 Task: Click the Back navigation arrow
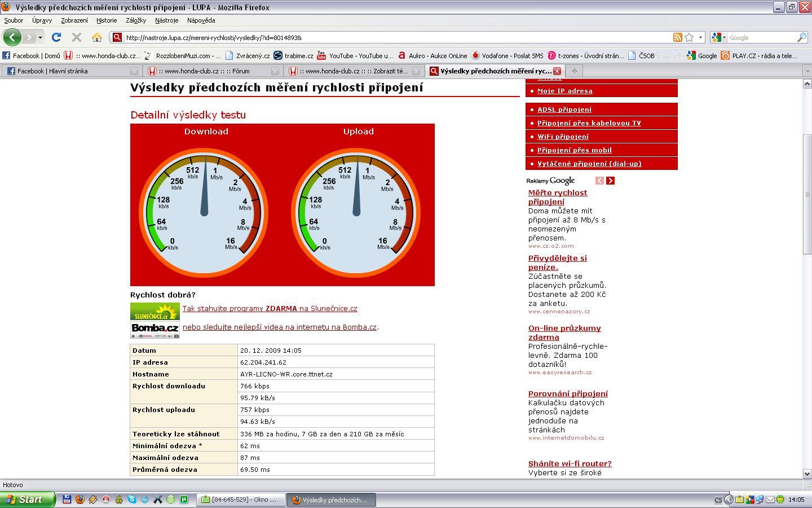(x=12, y=37)
